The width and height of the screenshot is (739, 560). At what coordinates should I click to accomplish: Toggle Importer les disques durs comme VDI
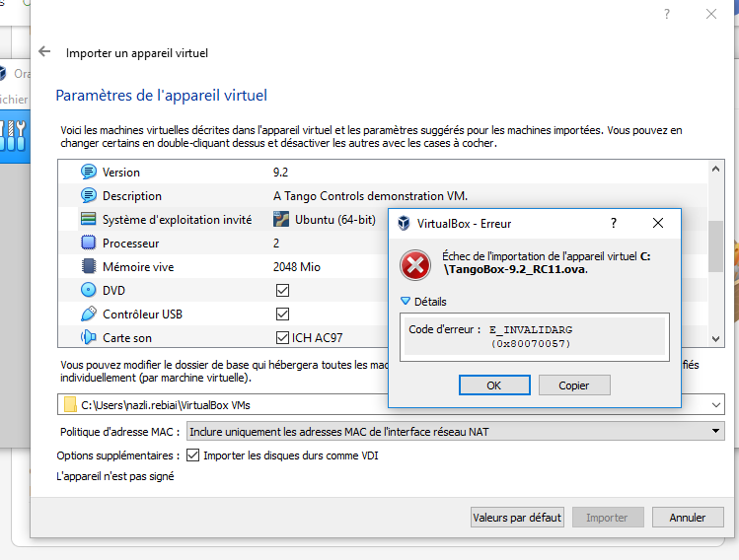192,455
